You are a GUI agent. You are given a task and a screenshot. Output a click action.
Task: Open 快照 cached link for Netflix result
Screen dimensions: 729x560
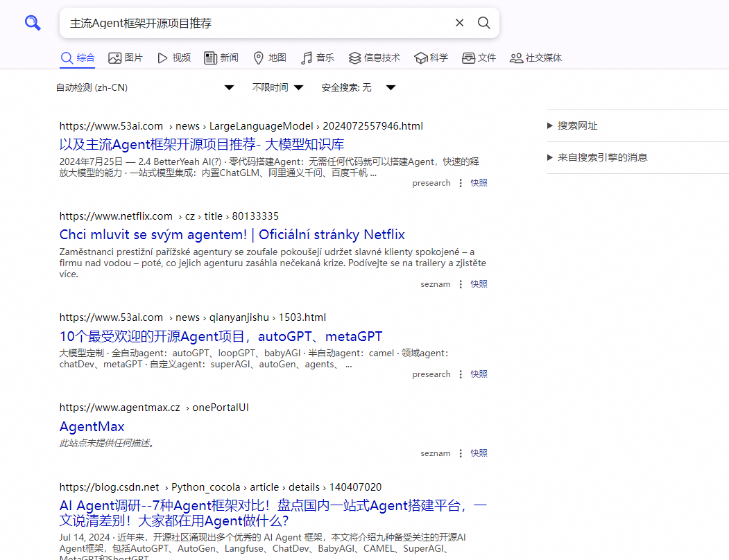coord(479,284)
